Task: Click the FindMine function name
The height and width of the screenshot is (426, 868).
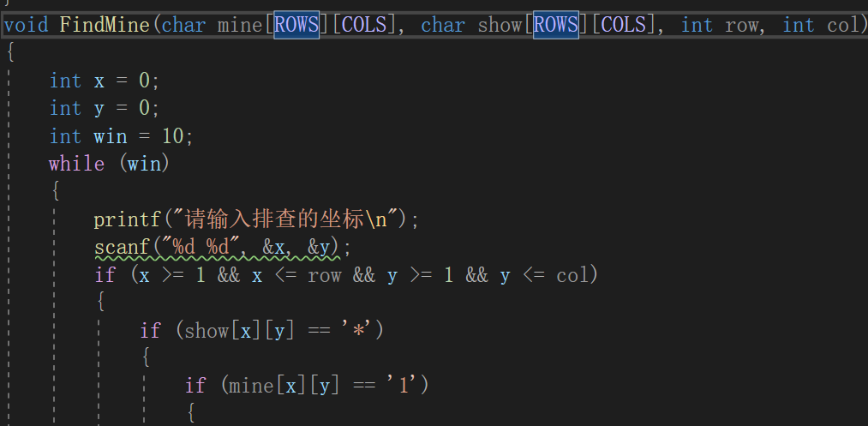Action: (105, 25)
